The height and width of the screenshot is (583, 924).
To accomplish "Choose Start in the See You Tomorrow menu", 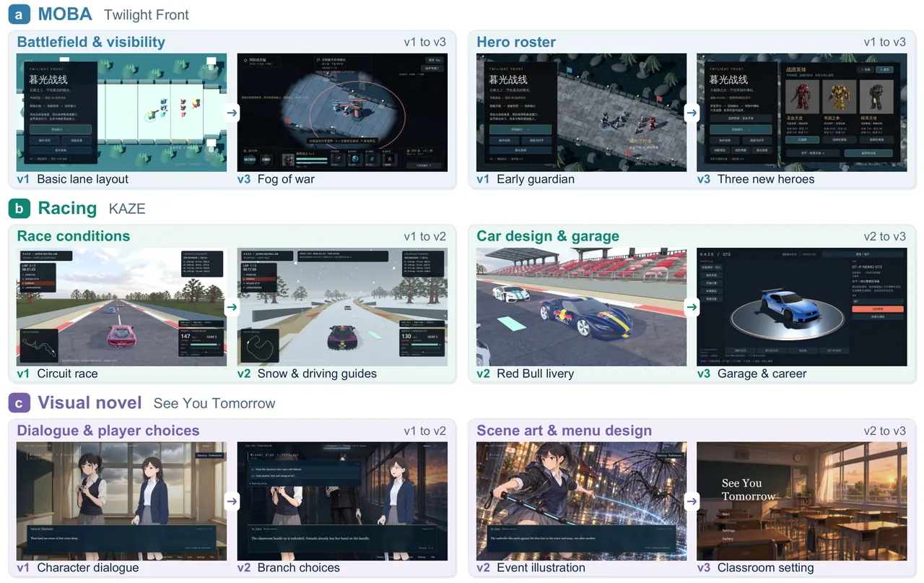I will tap(726, 514).
